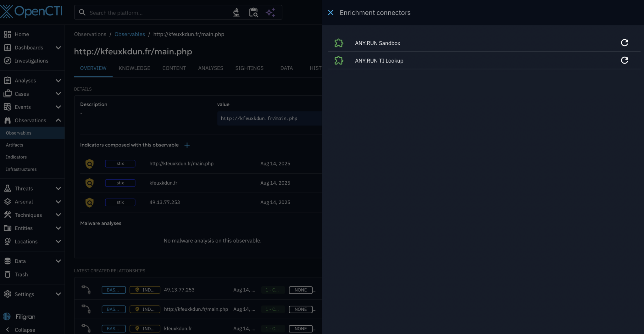Click the Filigran link at sidebar bottom
The height and width of the screenshot is (334, 644).
[25, 316]
